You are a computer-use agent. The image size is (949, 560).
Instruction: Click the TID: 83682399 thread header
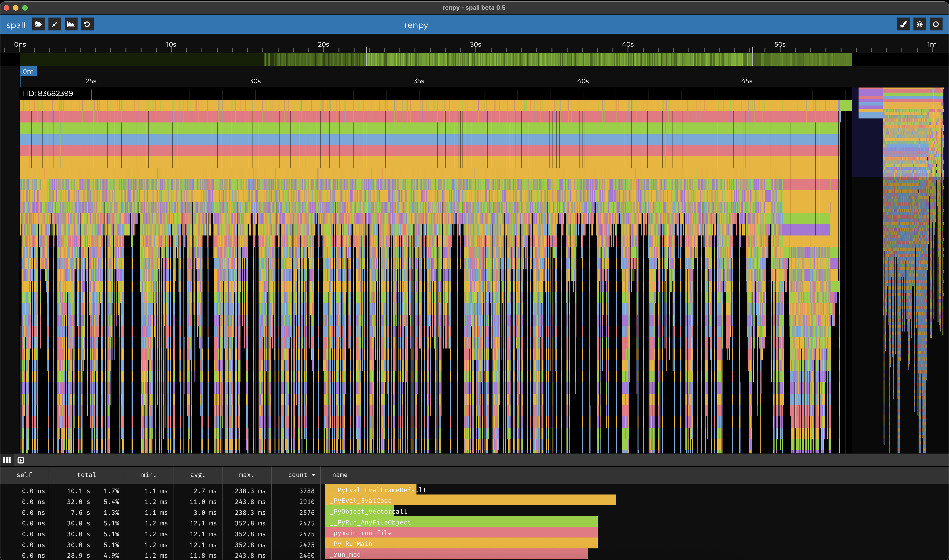click(47, 93)
